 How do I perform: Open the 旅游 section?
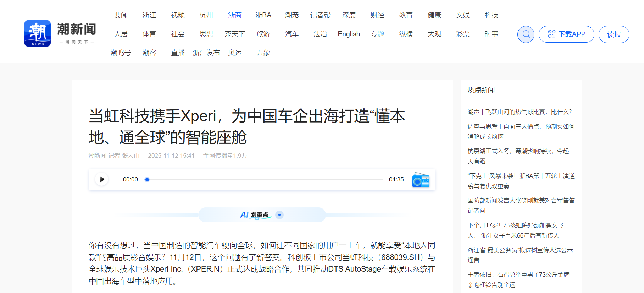tap(263, 34)
